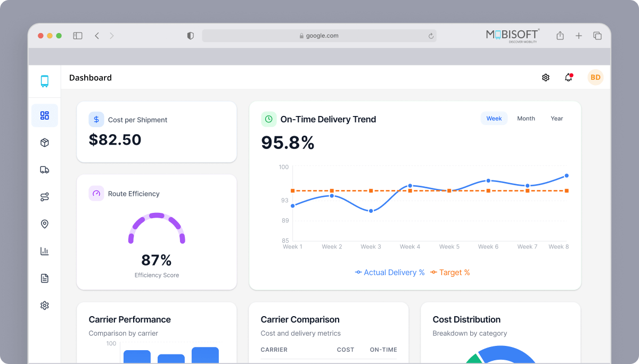Viewport: 639px width, 364px height.
Task: Switch the delivery trend to Month view
Action: (x=526, y=118)
